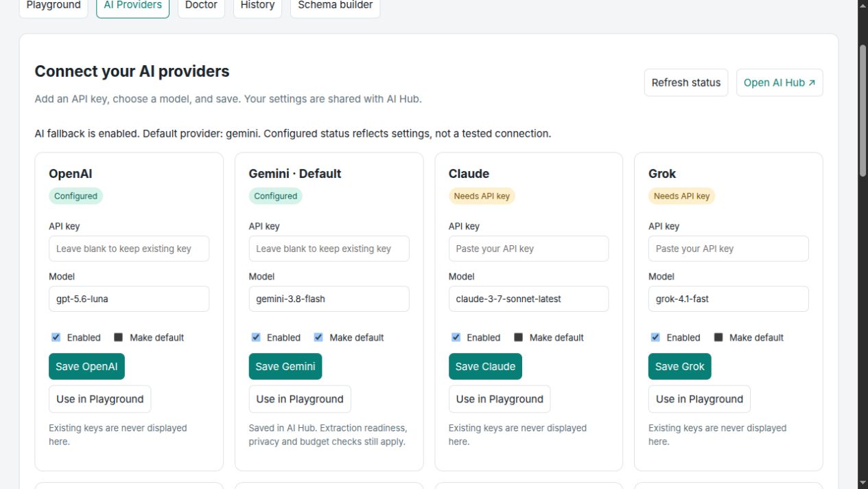868x489 pixels.
Task: Focus the OpenAI API key field
Action: tap(129, 249)
